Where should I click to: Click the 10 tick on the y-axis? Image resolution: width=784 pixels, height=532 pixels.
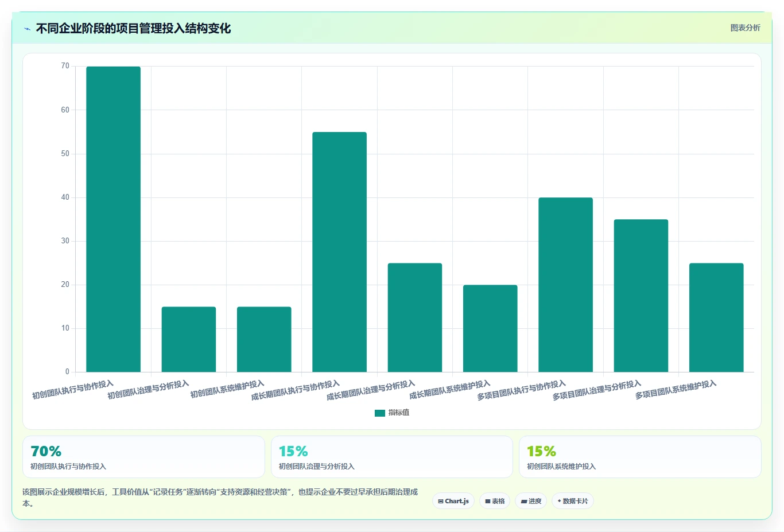coord(65,328)
